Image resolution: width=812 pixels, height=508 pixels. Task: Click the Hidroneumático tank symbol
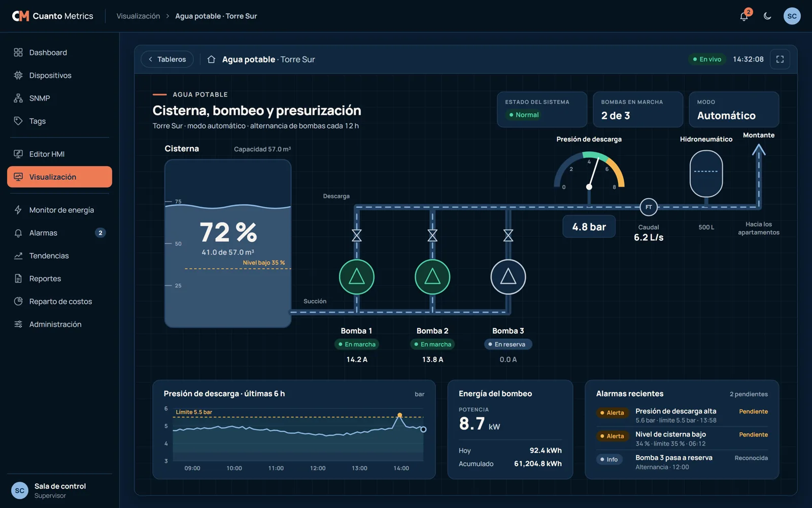(706, 173)
